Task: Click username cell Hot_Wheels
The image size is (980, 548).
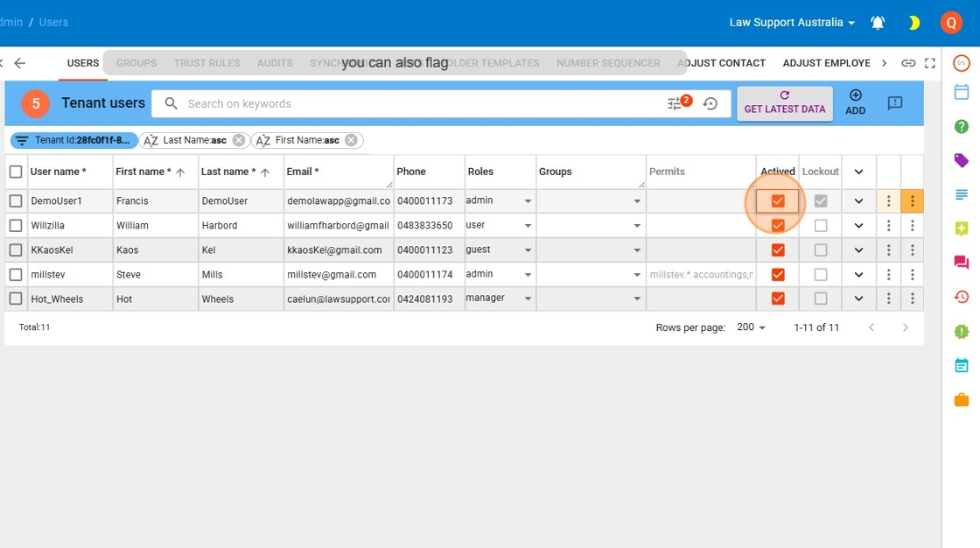Action: click(70, 299)
